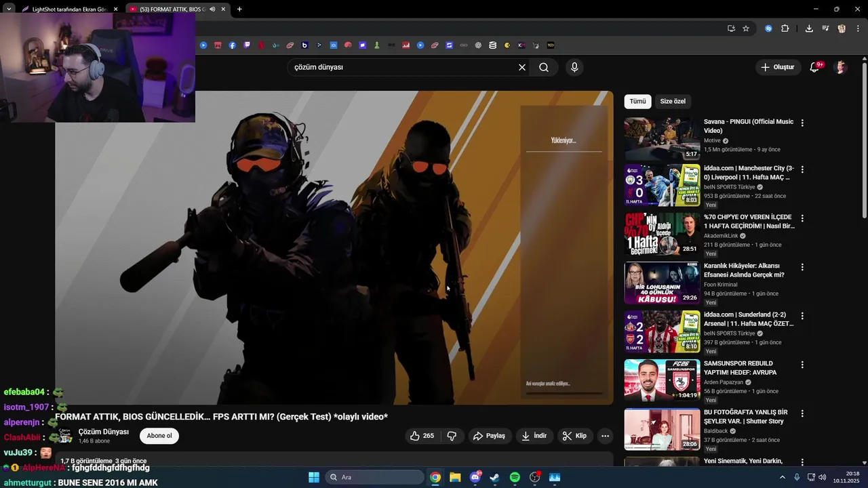The width and height of the screenshot is (868, 488).
Task: Open File Explorer from the taskbar
Action: click(x=455, y=477)
